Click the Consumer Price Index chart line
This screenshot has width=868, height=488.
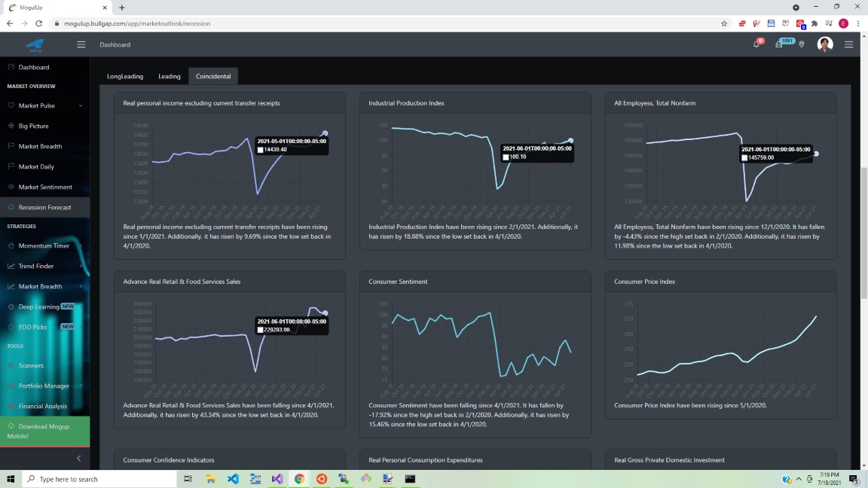click(x=727, y=346)
